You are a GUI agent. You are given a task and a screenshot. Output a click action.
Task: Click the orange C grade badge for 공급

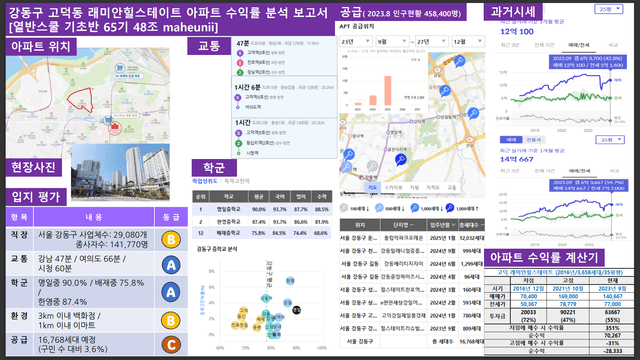click(x=171, y=344)
